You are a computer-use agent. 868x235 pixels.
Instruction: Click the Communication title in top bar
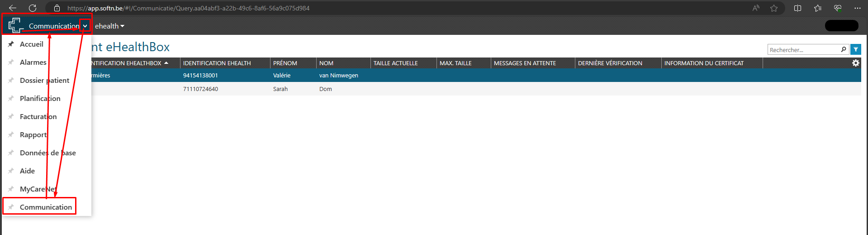pos(54,26)
